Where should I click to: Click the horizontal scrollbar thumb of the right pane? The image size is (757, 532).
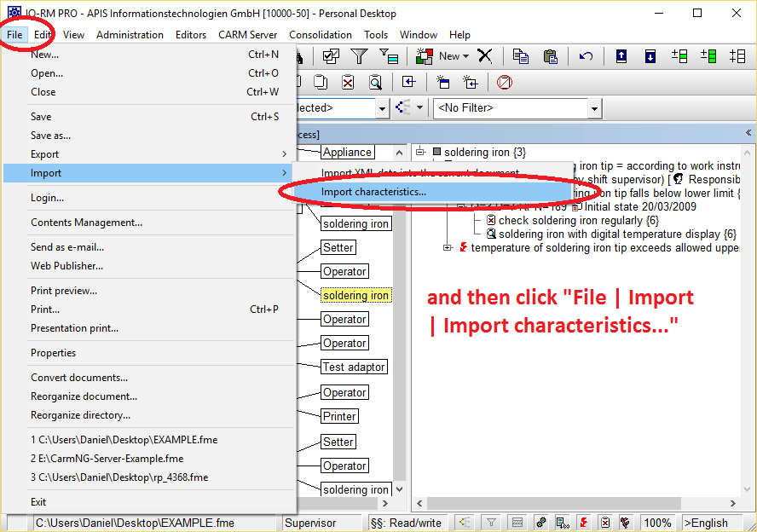(x=554, y=503)
